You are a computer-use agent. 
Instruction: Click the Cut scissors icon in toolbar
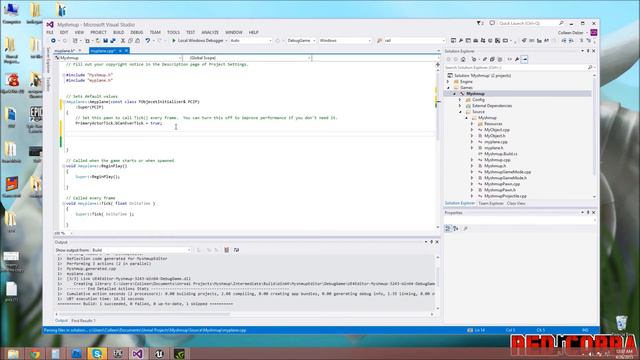122,41
